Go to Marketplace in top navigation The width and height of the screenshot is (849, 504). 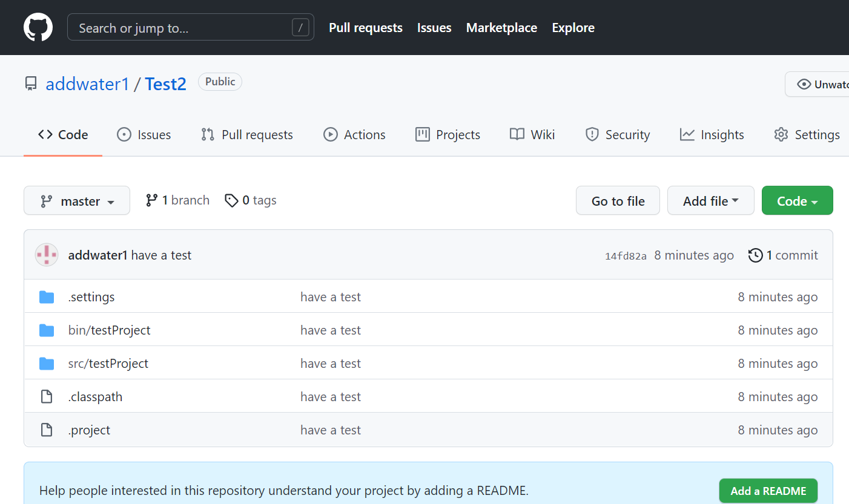click(x=501, y=28)
